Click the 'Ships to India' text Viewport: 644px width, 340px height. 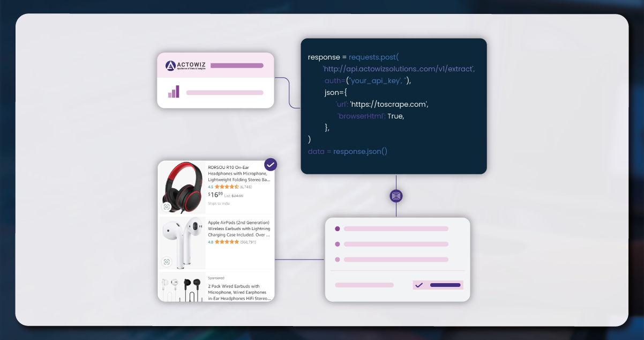coord(218,204)
